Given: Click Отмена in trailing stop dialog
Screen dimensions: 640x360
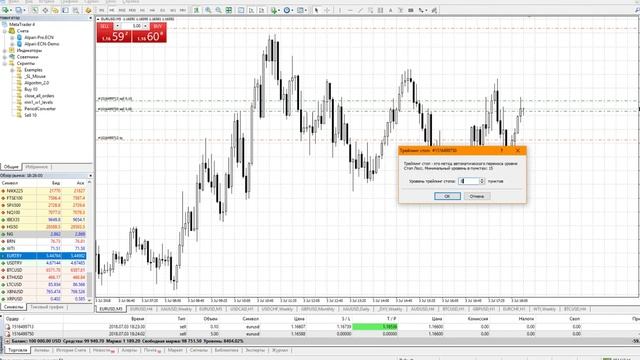Looking at the screenshot, I should [x=477, y=196].
